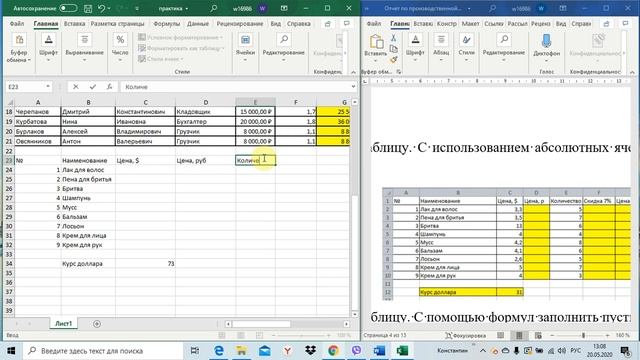Open the Файл tab in Excel
The width and height of the screenshot is (640, 360).
[17, 24]
